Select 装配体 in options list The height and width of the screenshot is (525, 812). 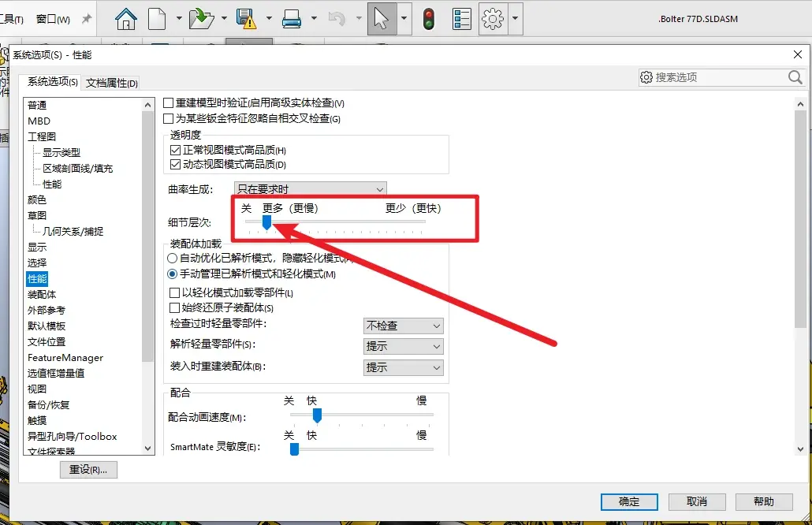(x=42, y=295)
